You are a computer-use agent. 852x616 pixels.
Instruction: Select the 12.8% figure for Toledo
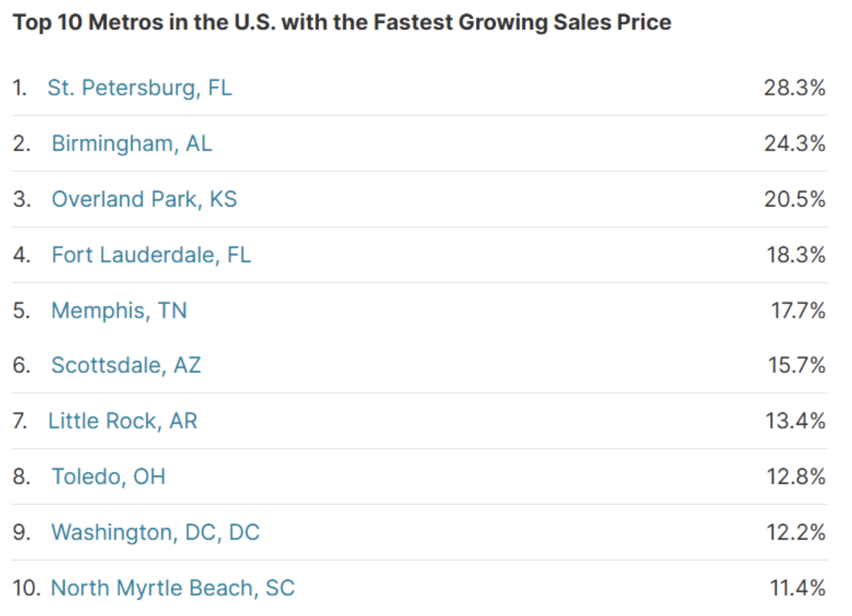796,477
